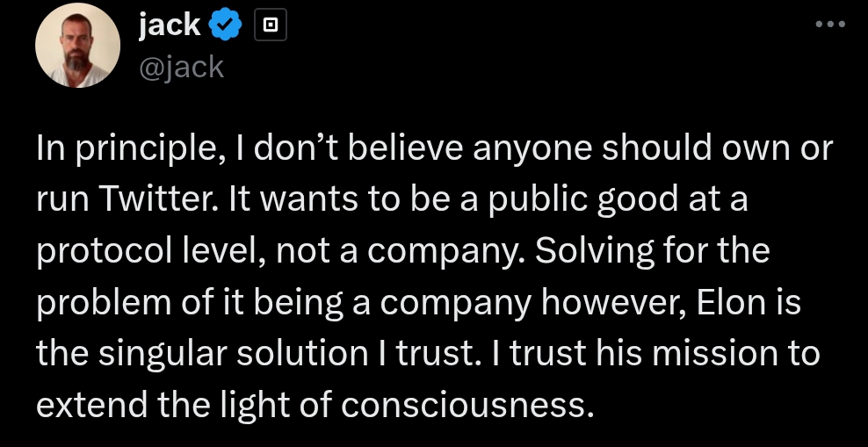Image resolution: width=868 pixels, height=447 pixels.
Task: Open the display name "jack" profile
Action: pyautogui.click(x=170, y=26)
